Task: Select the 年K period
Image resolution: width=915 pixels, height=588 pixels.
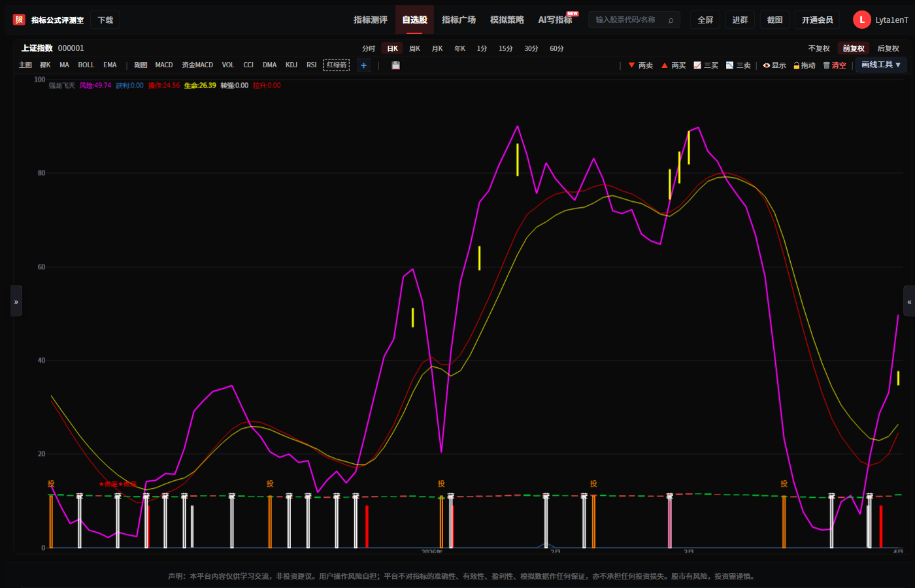Action: pos(460,48)
